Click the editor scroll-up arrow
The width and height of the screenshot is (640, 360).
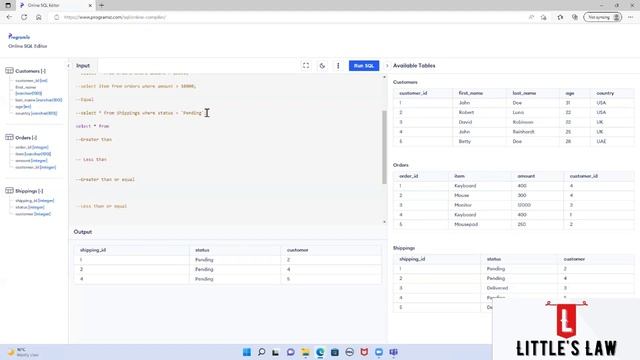[x=384, y=77]
